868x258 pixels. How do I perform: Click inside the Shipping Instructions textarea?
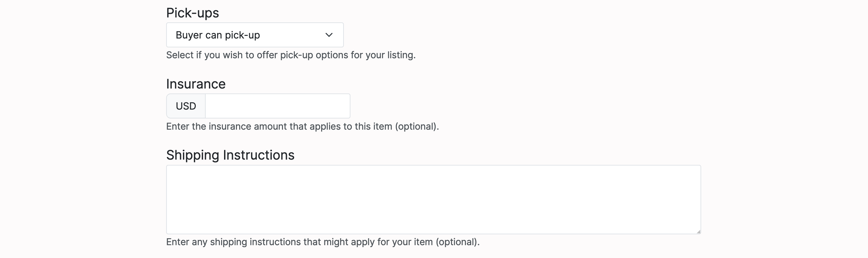pyautogui.click(x=433, y=199)
